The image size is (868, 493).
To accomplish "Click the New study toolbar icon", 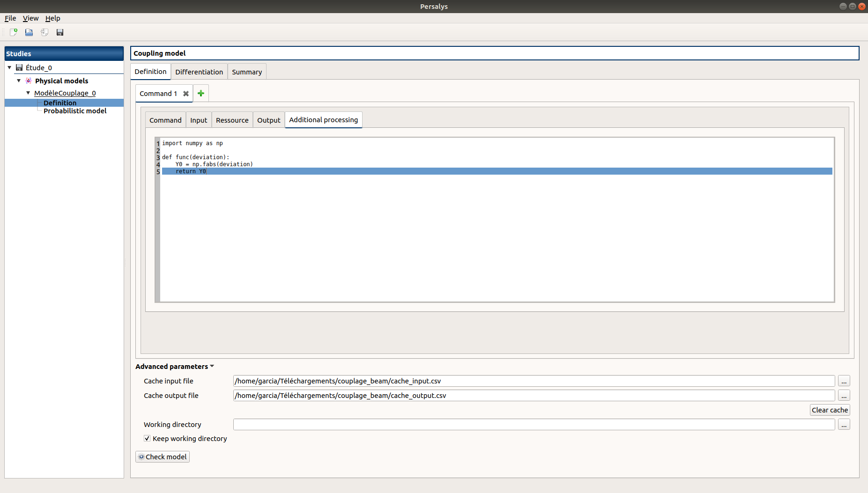I will 14,32.
